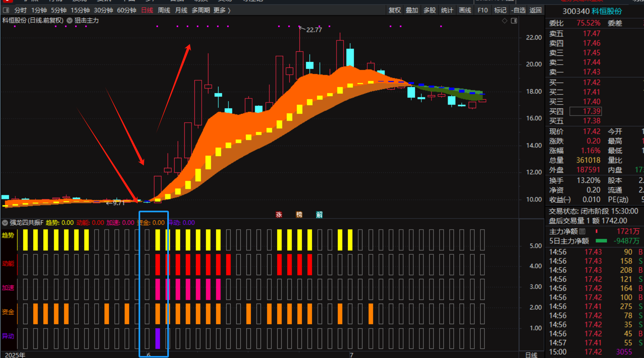This screenshot has width=644, height=358.
Task: Toggle the right panel layout icon
Action: (x=514, y=21)
